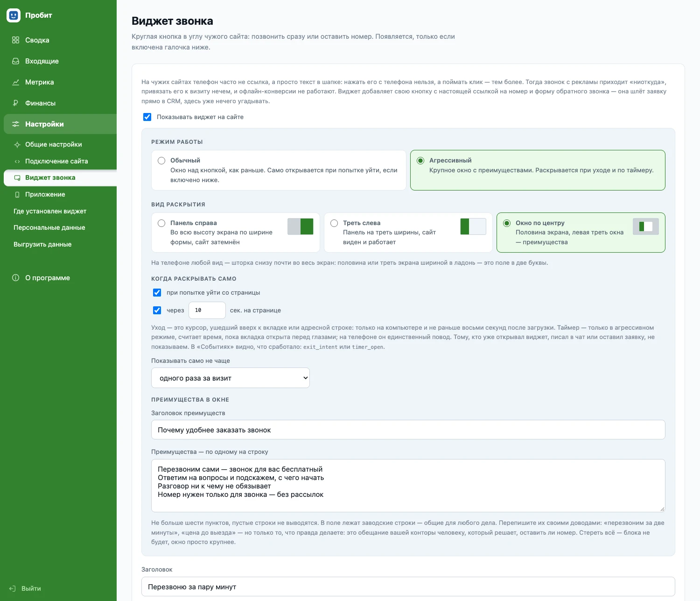This screenshot has width=700, height=601.
Task: Click the Виджет звонка chat icon
Action: (x=17, y=178)
